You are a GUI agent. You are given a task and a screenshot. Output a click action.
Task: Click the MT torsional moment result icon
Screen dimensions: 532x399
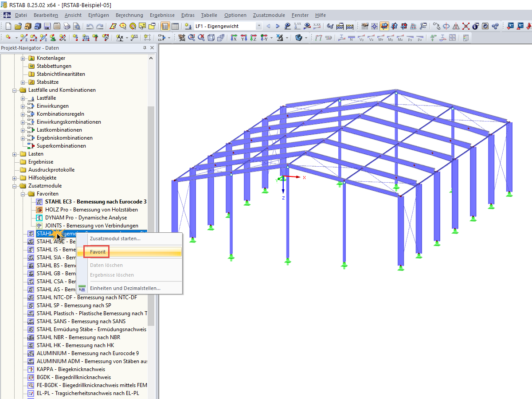point(381,38)
